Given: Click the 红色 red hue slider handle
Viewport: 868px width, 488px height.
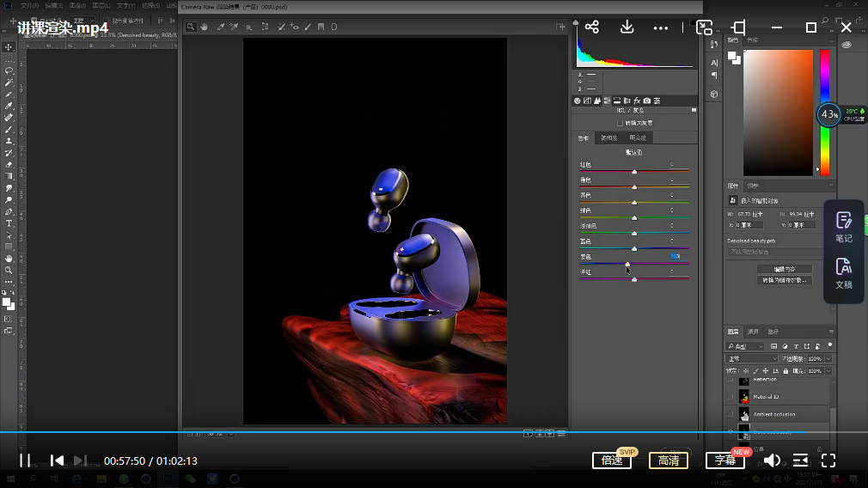Looking at the screenshot, I should tap(634, 172).
